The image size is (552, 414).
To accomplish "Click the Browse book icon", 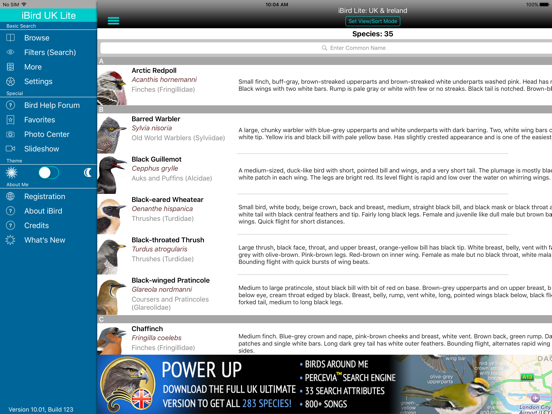I will pos(11,38).
